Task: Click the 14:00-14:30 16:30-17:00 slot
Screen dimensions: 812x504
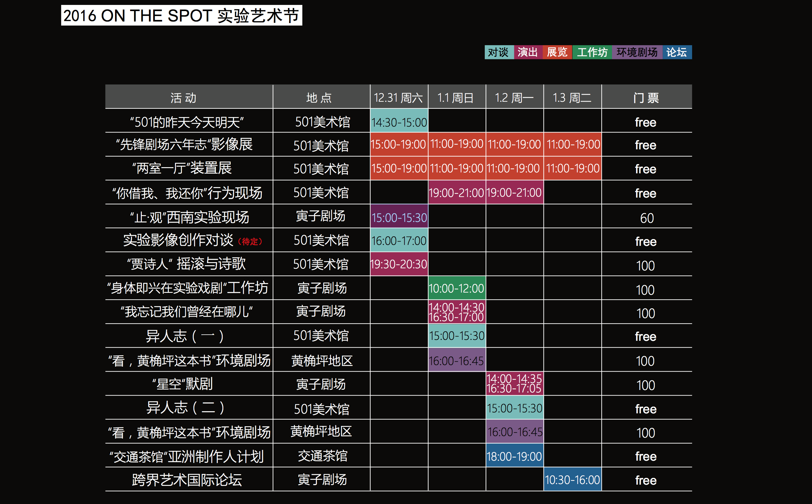Action: click(457, 312)
